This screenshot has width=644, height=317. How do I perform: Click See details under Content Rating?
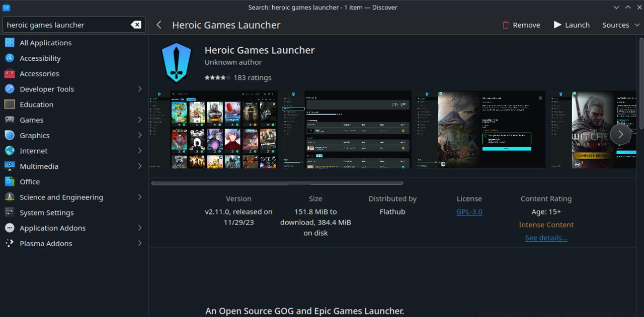click(546, 238)
